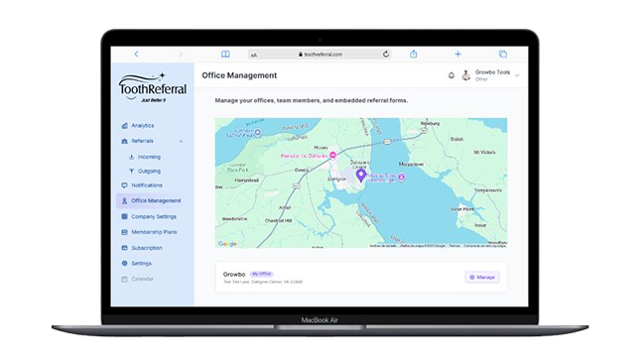Click the map Terms link
The width and height of the screenshot is (644, 360).
point(454,246)
